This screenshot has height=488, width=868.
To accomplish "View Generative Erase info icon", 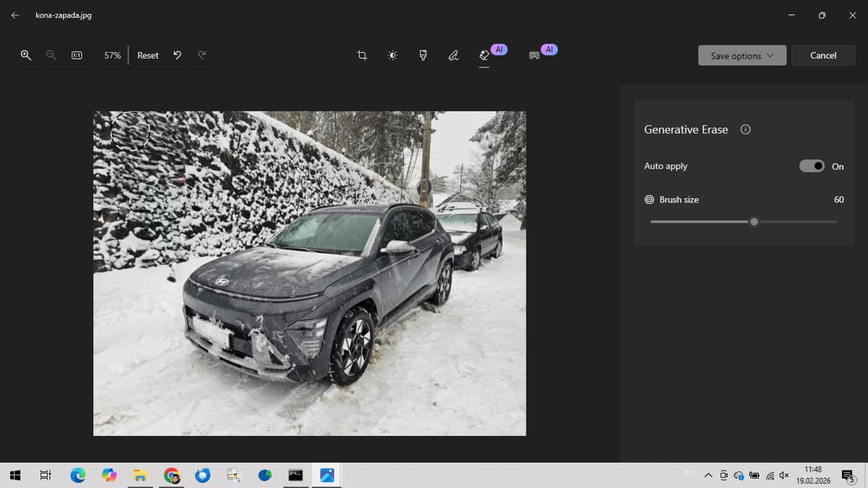I will point(746,129).
